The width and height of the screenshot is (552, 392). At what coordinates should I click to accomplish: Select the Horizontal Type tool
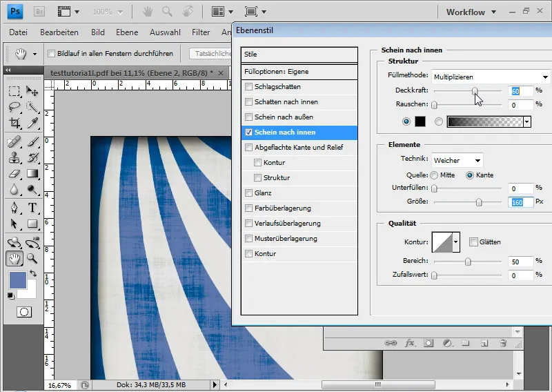pyautogui.click(x=32, y=208)
